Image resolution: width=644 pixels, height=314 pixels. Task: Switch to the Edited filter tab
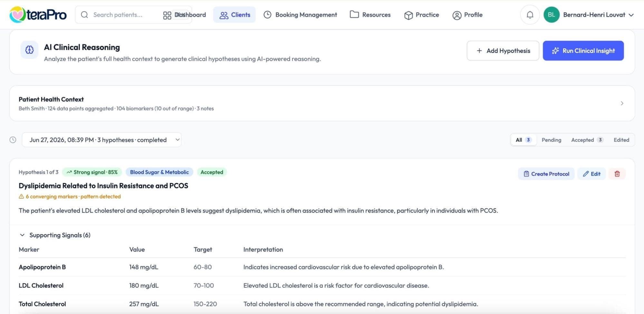pyautogui.click(x=621, y=140)
